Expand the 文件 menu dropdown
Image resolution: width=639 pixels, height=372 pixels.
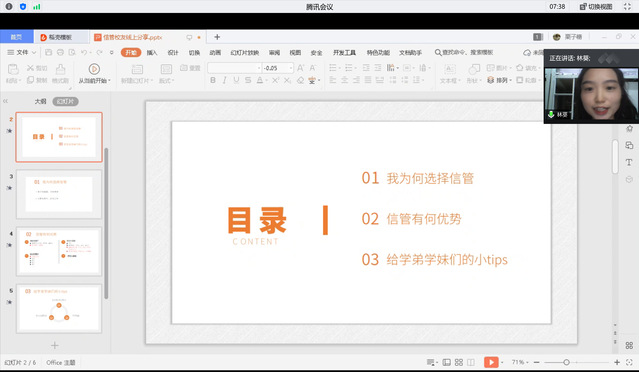coord(22,52)
